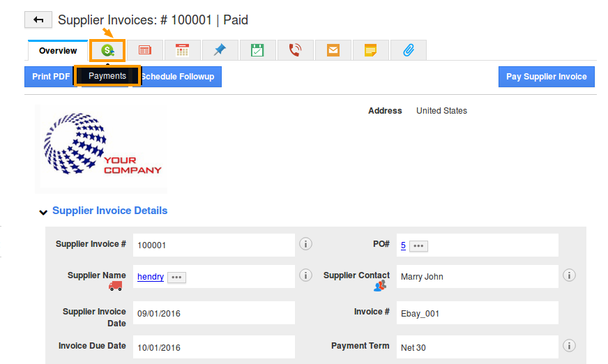Open the PO# 5 link
The image size is (608, 364).
tap(403, 245)
